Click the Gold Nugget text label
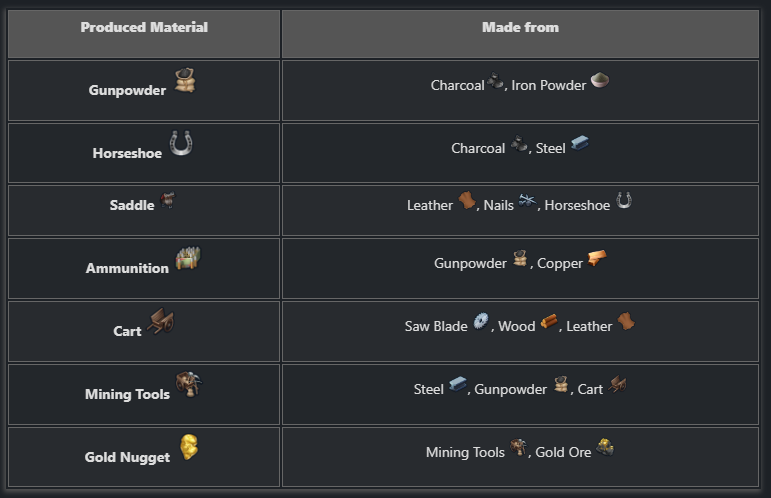The width and height of the screenshot is (771, 498). coord(127,457)
